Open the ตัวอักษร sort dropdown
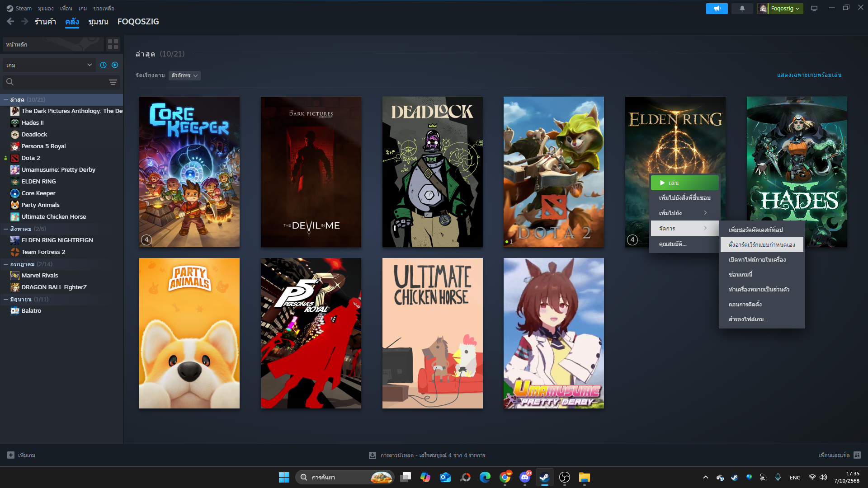Image resolution: width=868 pixels, height=488 pixels. [x=184, y=75]
